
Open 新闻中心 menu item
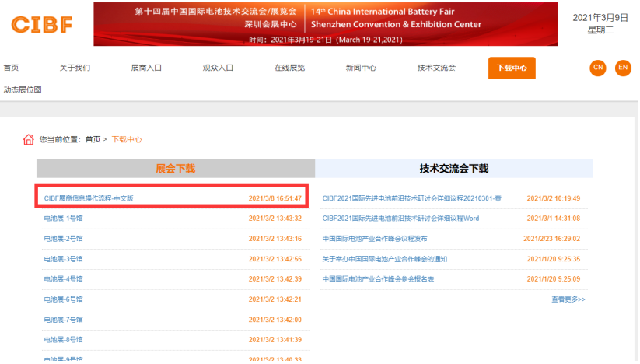pyautogui.click(x=361, y=68)
